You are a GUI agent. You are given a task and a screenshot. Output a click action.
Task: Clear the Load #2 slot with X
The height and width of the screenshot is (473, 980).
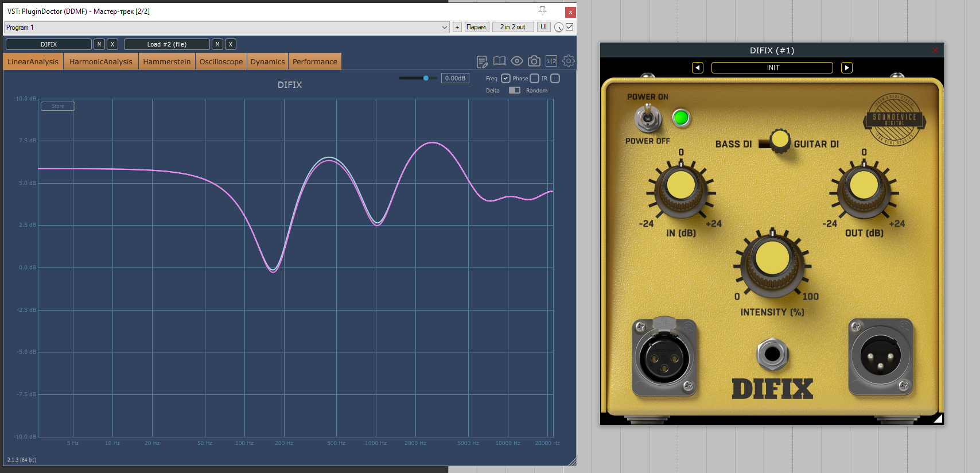(231, 44)
